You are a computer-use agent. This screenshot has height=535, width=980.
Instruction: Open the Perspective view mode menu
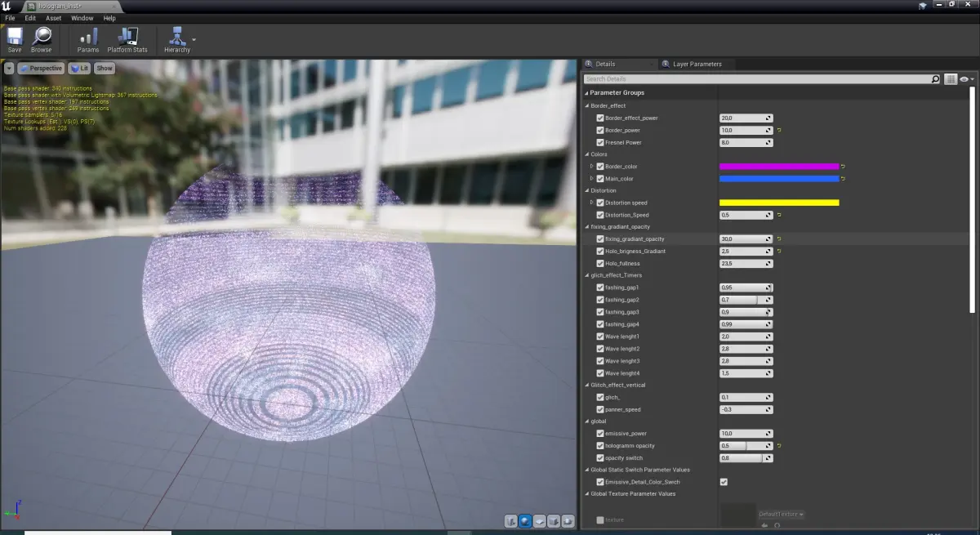pyautogui.click(x=41, y=69)
